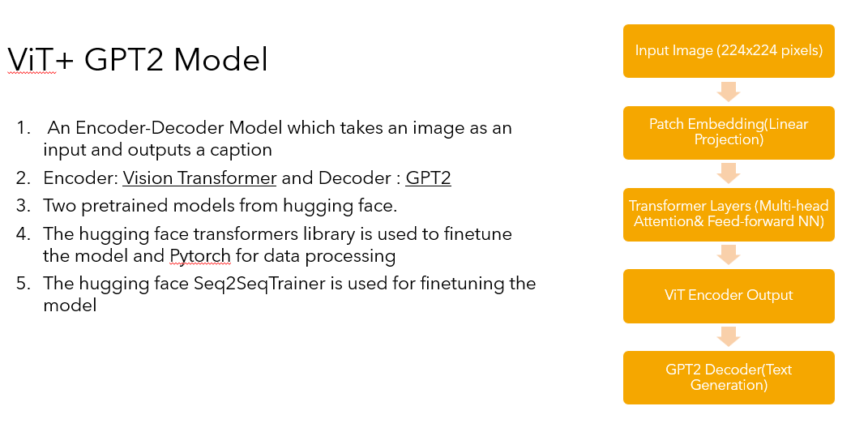This screenshot has width=868, height=432.
Task: Click the arrow below Transformer Layers box
Action: [x=729, y=254]
